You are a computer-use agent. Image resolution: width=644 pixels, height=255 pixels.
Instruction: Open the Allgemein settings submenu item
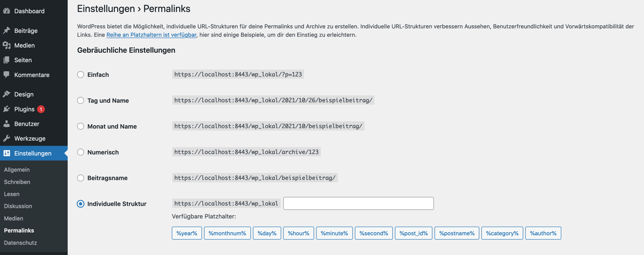point(17,170)
